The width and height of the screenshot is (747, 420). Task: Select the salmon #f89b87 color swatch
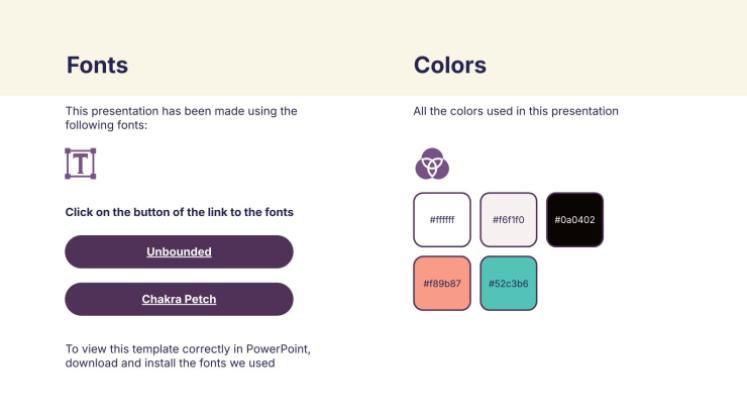coord(442,283)
